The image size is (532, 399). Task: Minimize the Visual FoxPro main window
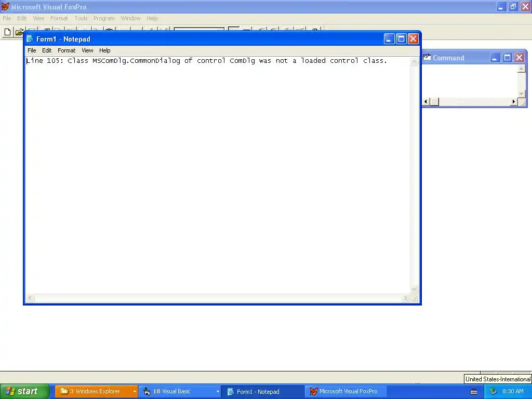501,6
